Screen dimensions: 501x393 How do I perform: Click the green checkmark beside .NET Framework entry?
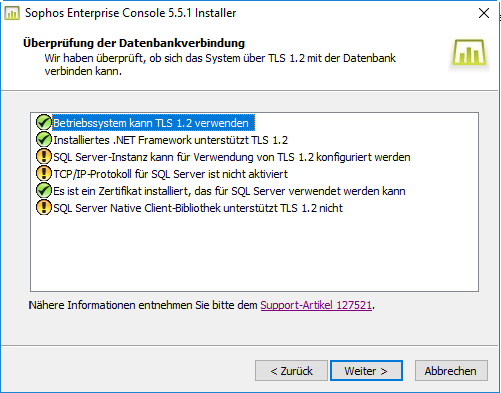click(43, 139)
